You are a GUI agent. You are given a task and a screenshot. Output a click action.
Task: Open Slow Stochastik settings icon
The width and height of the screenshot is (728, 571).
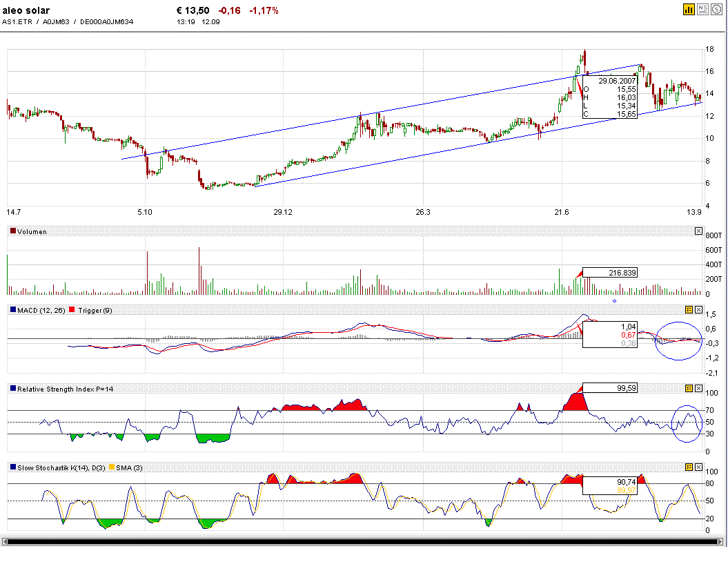click(x=688, y=467)
